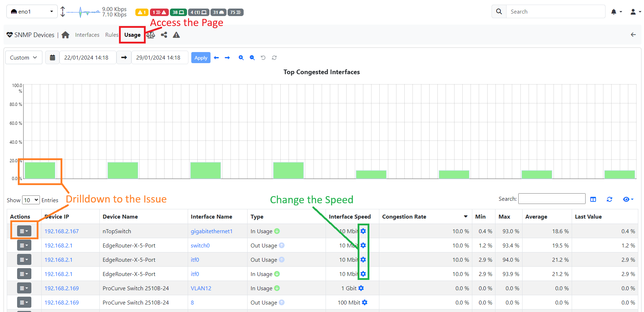Click the yellow alert badge showing 1
Viewport: 644px width, 312px height.
[142, 12]
